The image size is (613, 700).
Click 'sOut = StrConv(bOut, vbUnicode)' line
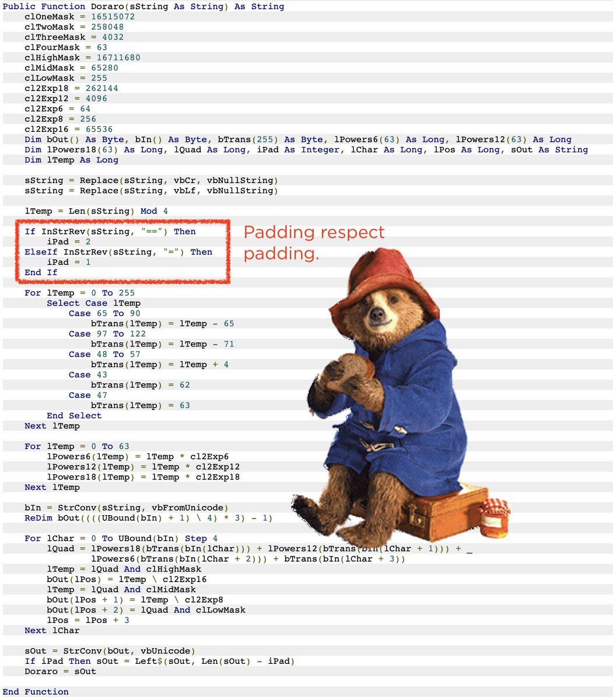tap(110, 650)
